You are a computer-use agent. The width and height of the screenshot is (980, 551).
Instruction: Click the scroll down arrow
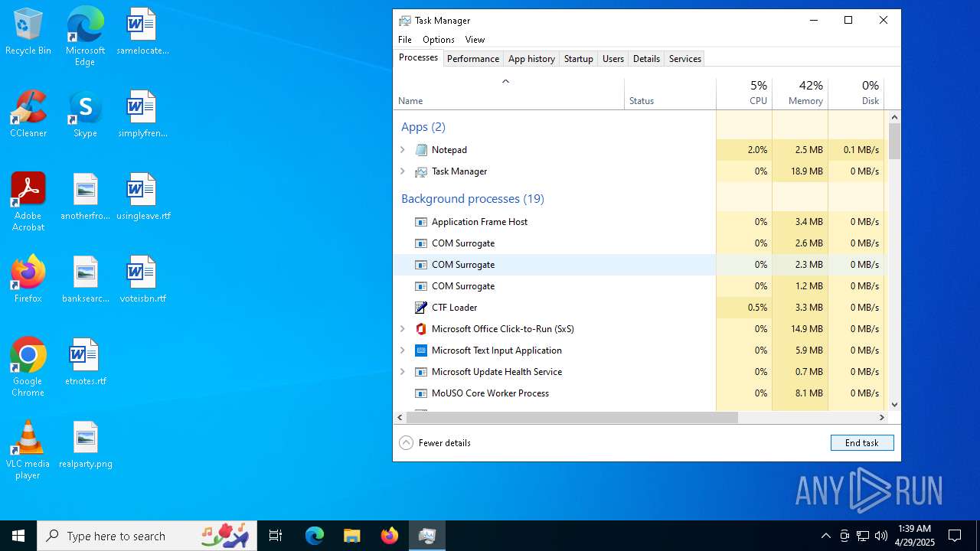(x=894, y=405)
